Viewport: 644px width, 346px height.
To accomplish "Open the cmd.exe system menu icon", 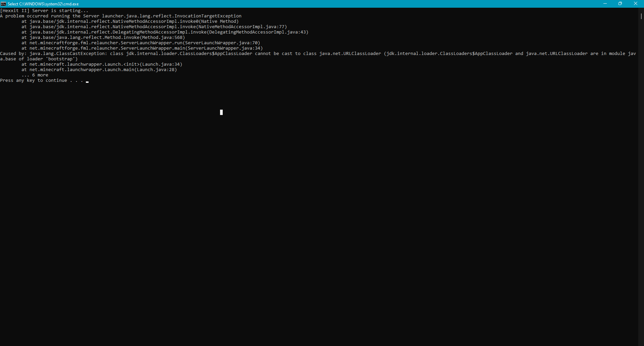I will (3, 4).
